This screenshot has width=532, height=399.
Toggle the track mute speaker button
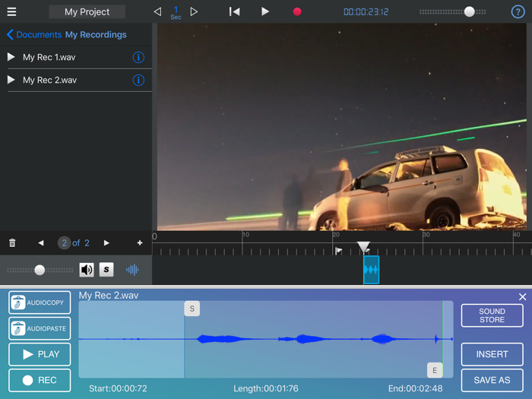pos(87,270)
